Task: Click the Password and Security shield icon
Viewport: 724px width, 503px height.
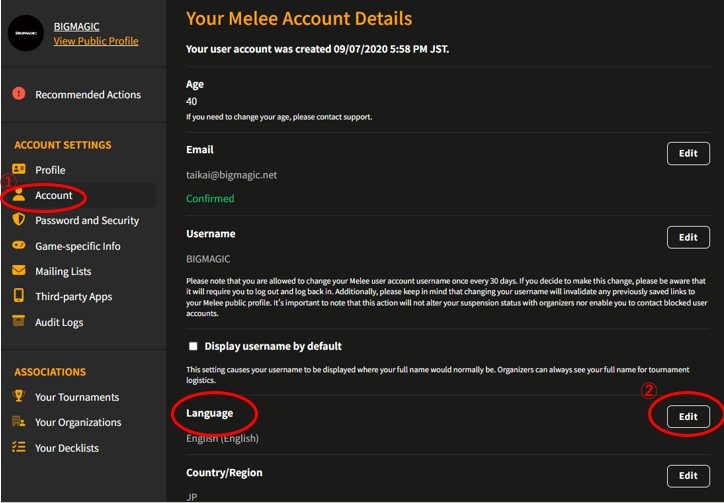Action: pos(19,220)
